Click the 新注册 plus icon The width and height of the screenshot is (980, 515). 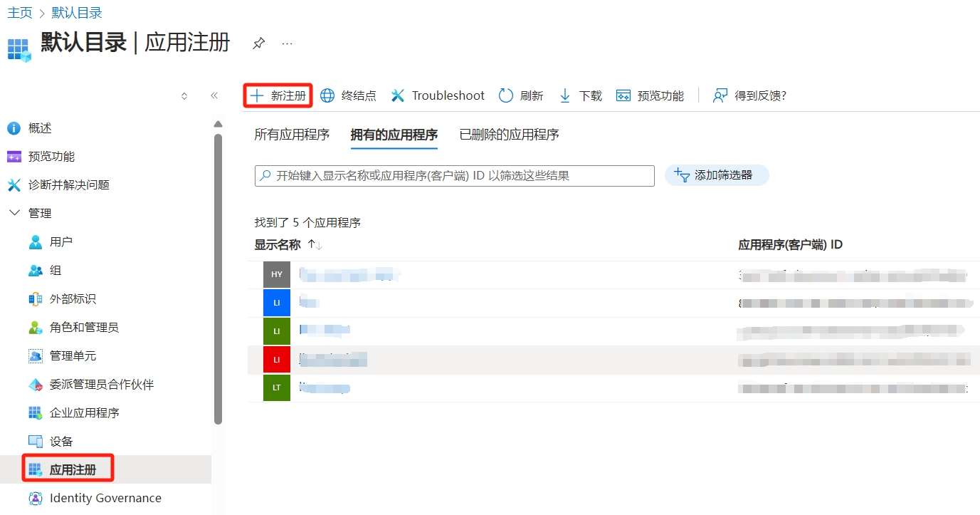tap(257, 96)
